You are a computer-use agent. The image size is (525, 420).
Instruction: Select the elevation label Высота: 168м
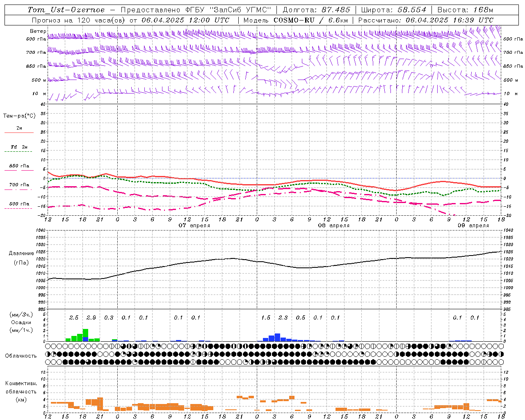(x=465, y=10)
